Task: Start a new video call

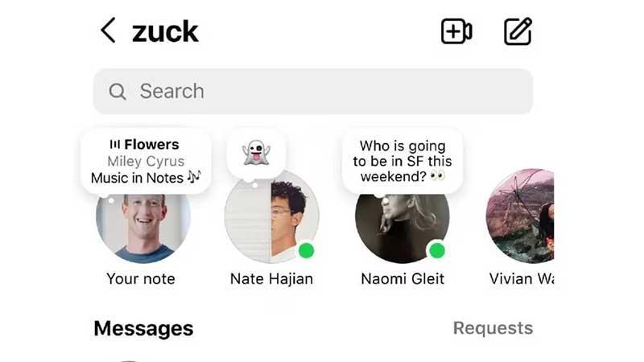Action: pyautogui.click(x=456, y=31)
